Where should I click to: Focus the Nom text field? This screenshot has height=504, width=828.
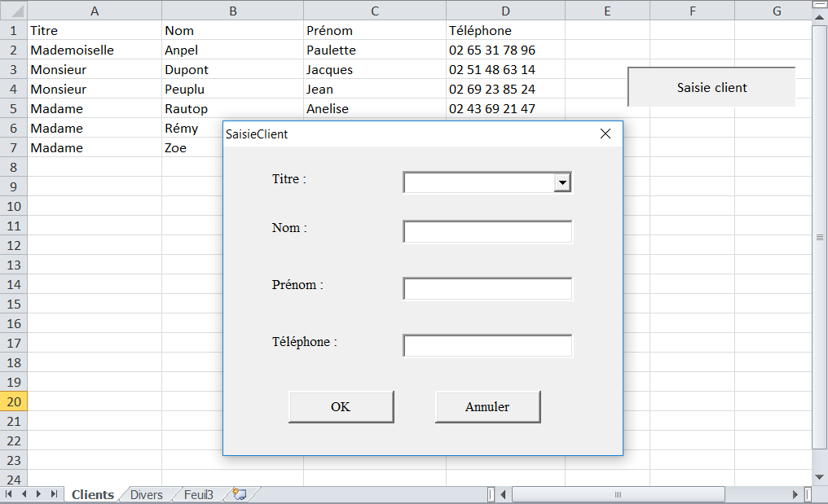click(487, 232)
